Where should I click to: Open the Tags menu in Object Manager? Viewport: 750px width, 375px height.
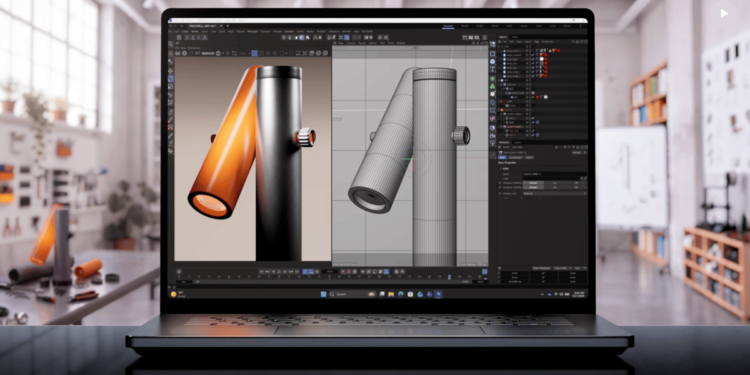tap(537, 42)
